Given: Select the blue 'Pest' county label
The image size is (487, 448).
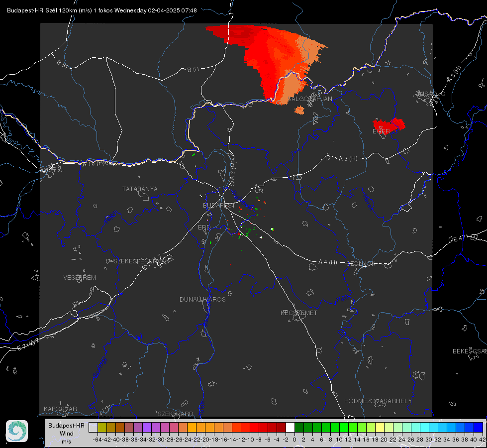Looking at the screenshot, I should 343,300.
